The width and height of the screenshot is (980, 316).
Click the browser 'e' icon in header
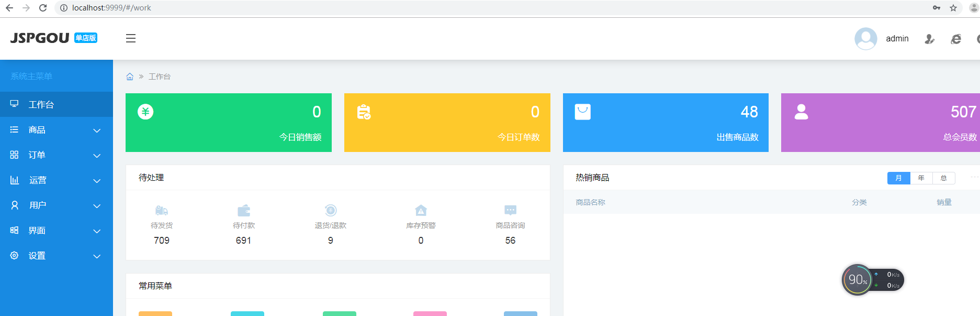click(x=956, y=39)
